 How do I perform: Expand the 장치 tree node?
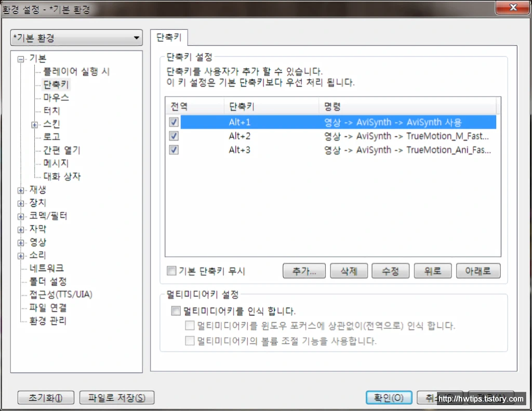21,204
